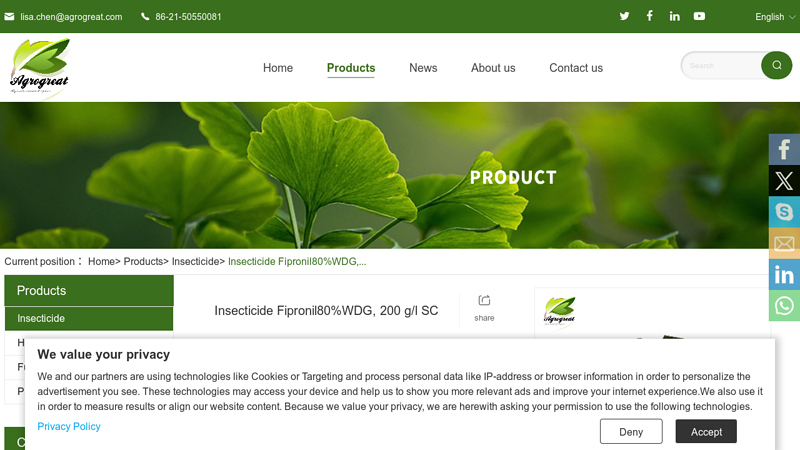Share via LinkedIn sidebar button
This screenshot has width=800, height=450.
pyautogui.click(x=784, y=274)
